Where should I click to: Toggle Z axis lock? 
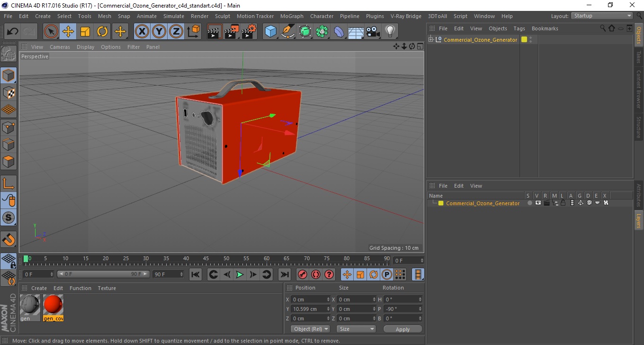click(x=176, y=32)
